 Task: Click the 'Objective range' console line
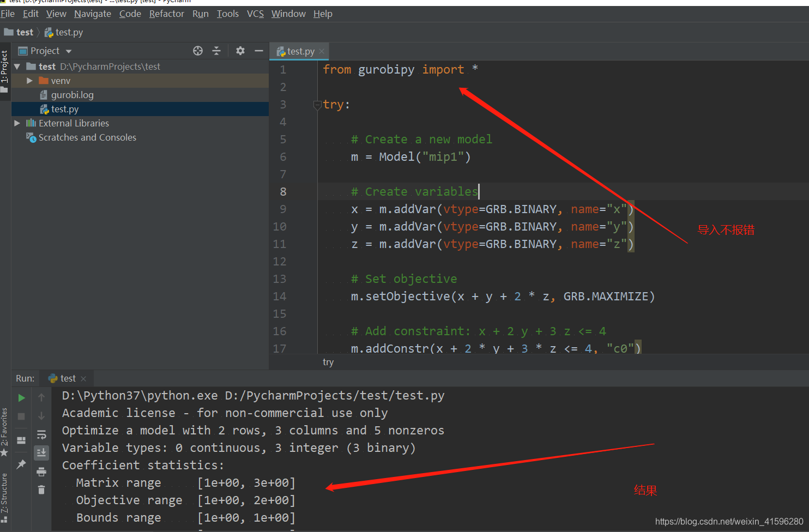click(185, 500)
